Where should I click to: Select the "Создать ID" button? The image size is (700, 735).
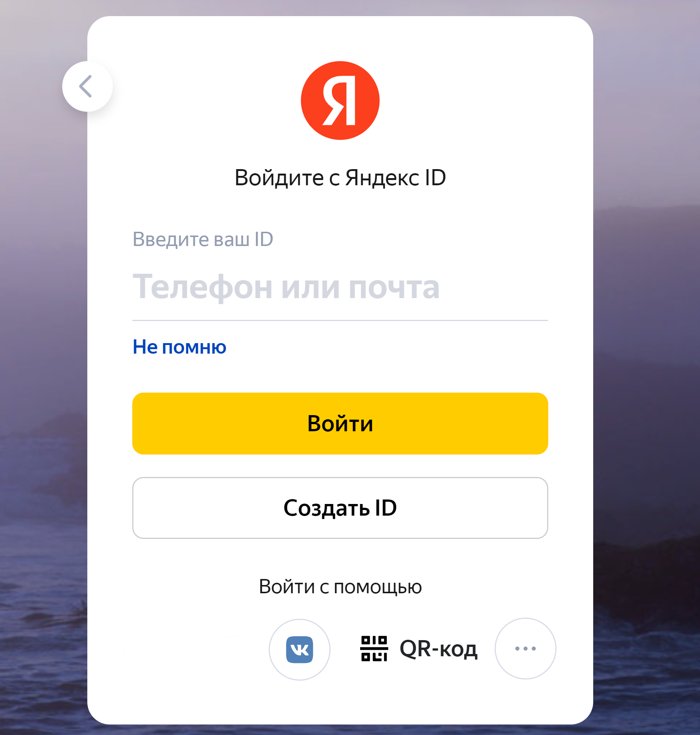[340, 508]
